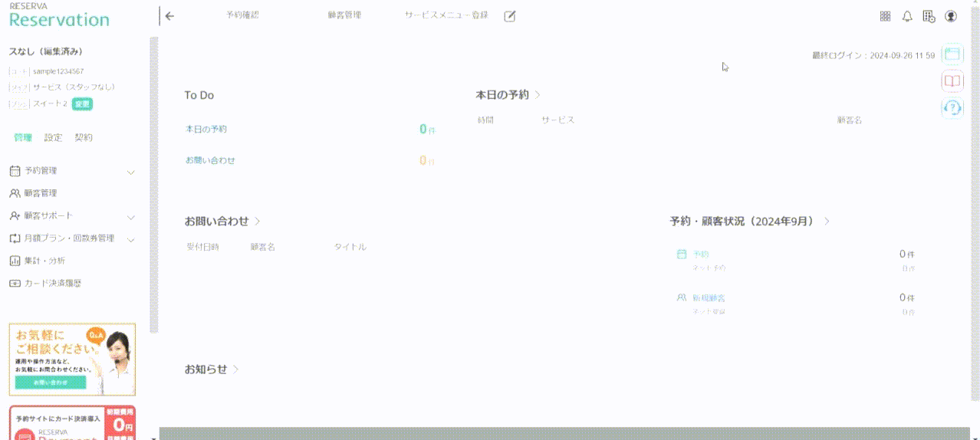Select the 管理 tab
This screenshot has width=980, height=440.
[22, 138]
